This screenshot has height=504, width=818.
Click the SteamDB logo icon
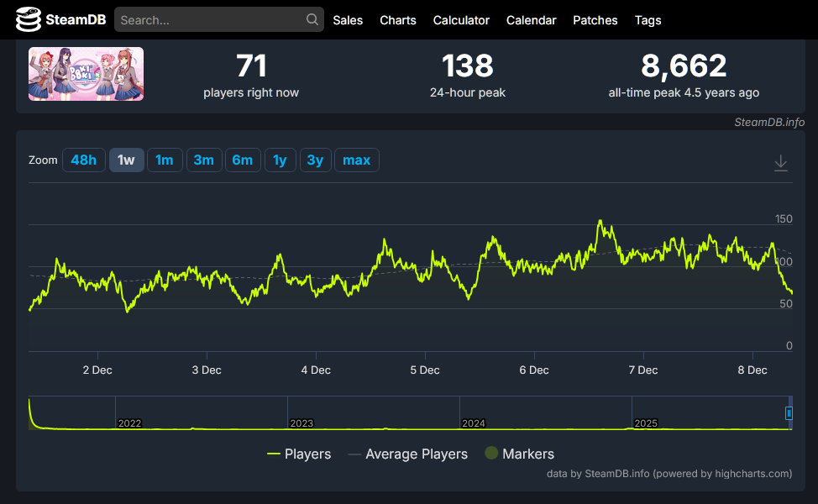click(29, 19)
